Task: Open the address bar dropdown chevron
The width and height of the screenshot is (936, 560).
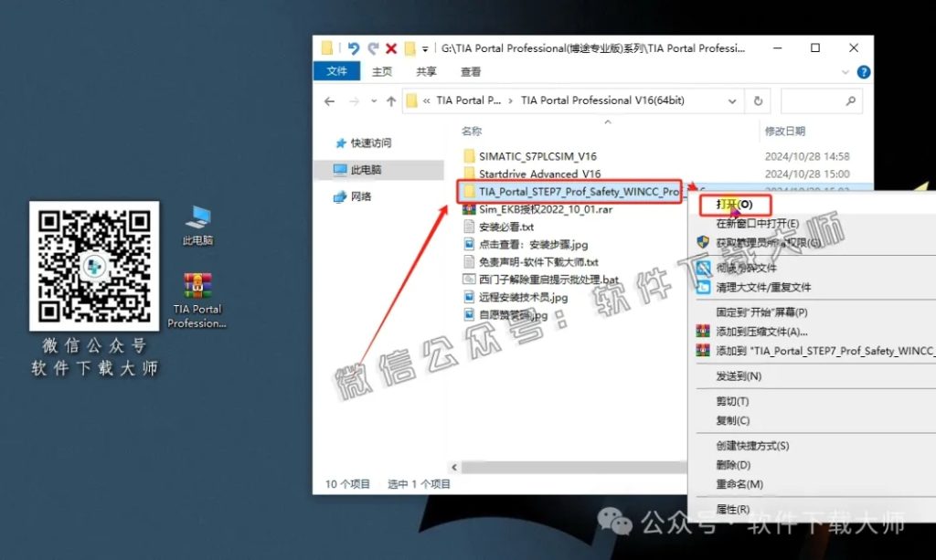Action: point(731,100)
